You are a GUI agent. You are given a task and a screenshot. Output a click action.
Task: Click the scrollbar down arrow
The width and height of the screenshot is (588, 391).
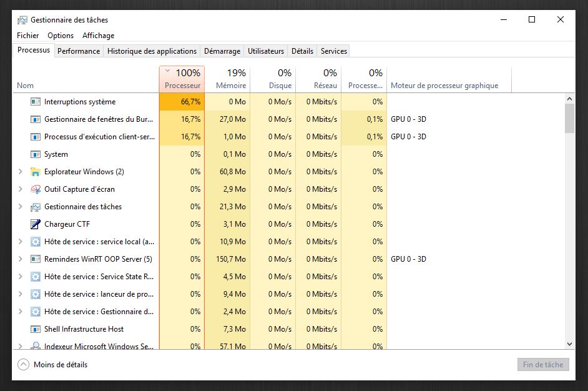point(569,344)
